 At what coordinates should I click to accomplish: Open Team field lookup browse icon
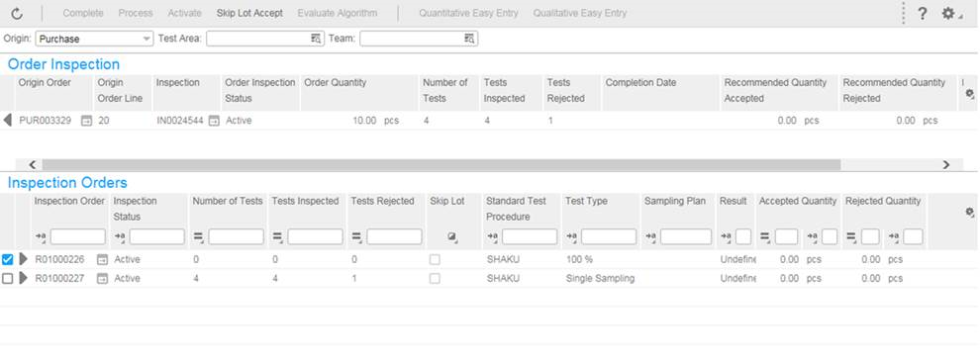[x=469, y=39]
